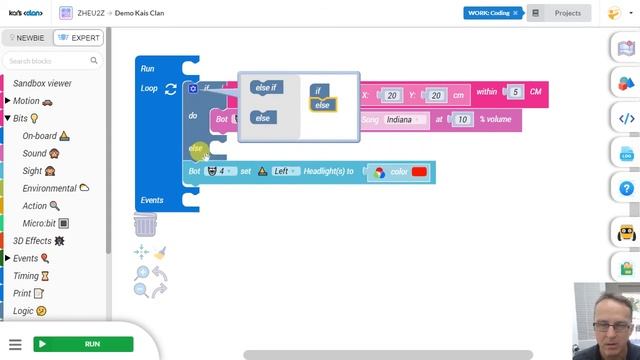Open the hamburger menu icon

pos(15,344)
